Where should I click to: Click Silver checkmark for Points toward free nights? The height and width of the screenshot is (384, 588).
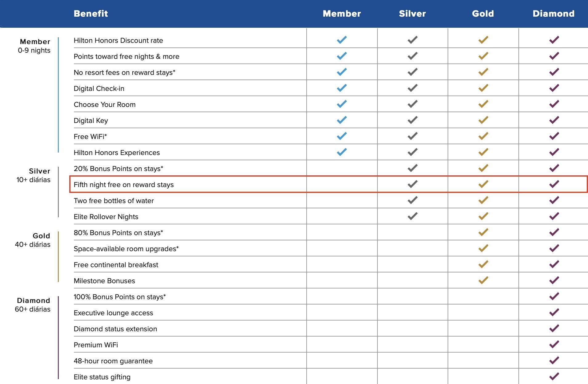pyautogui.click(x=413, y=56)
